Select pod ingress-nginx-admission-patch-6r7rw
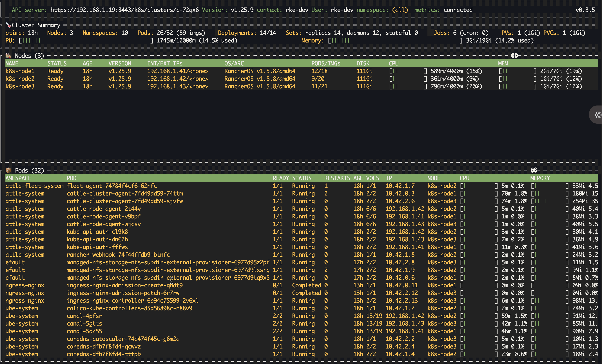 (x=123, y=293)
